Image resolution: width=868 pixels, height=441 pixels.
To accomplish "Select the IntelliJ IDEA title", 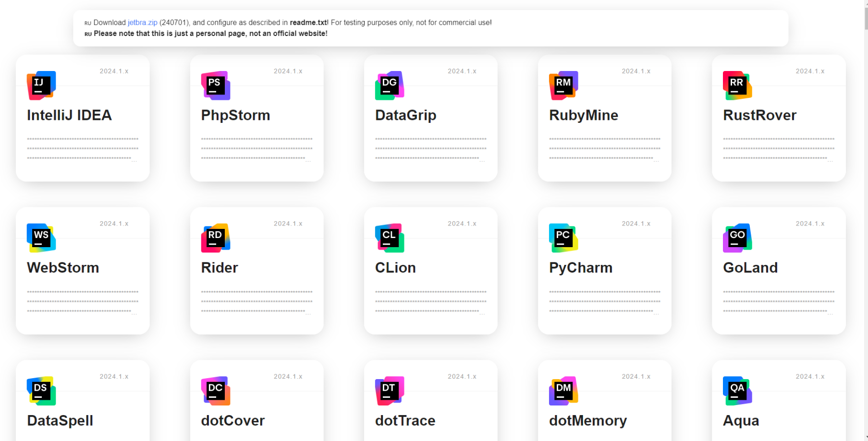I will click(x=69, y=115).
